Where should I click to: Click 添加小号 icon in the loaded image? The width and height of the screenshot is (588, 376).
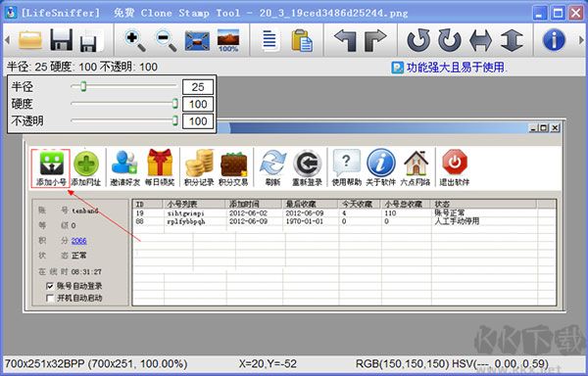point(51,168)
